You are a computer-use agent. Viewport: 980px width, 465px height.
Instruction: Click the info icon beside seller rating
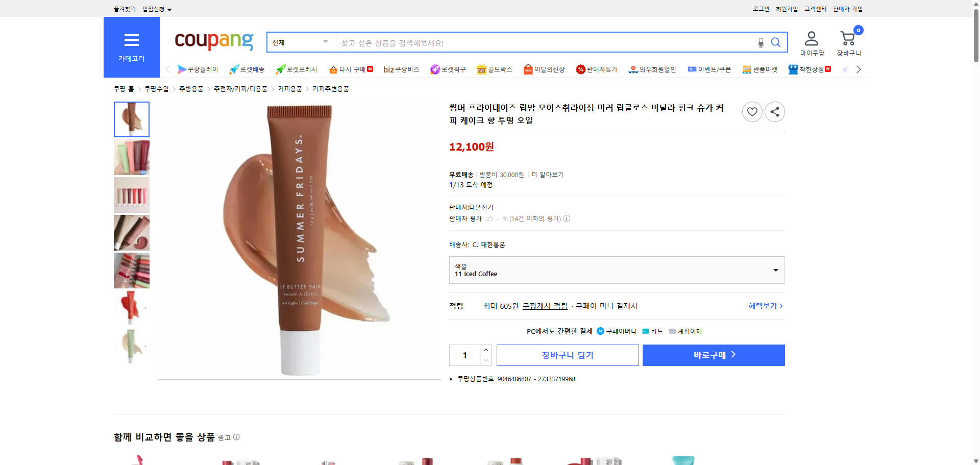coord(567,218)
